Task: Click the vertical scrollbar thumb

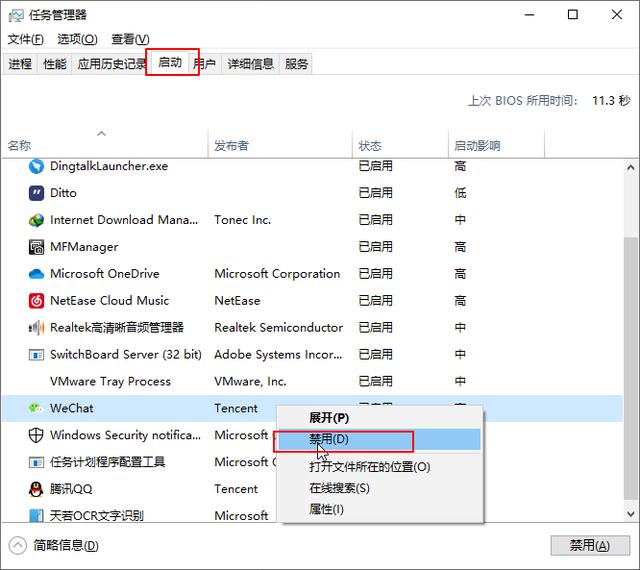Action: pos(631,367)
